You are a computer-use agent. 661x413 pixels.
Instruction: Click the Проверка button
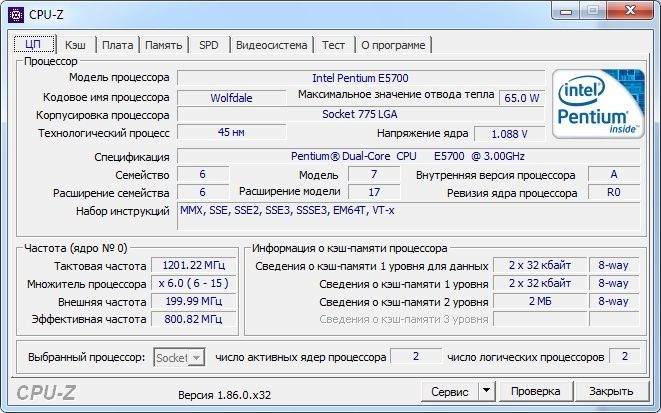tap(535, 392)
